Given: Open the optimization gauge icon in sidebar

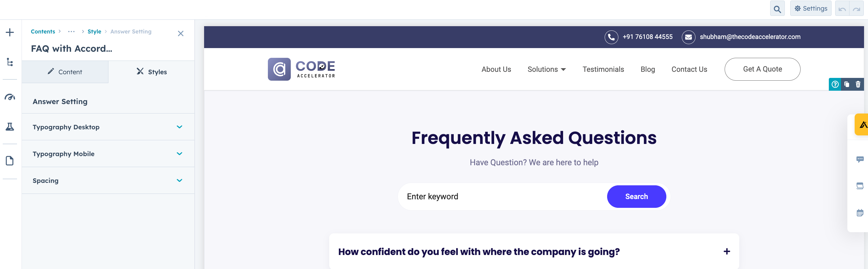Looking at the screenshot, I should tap(10, 97).
